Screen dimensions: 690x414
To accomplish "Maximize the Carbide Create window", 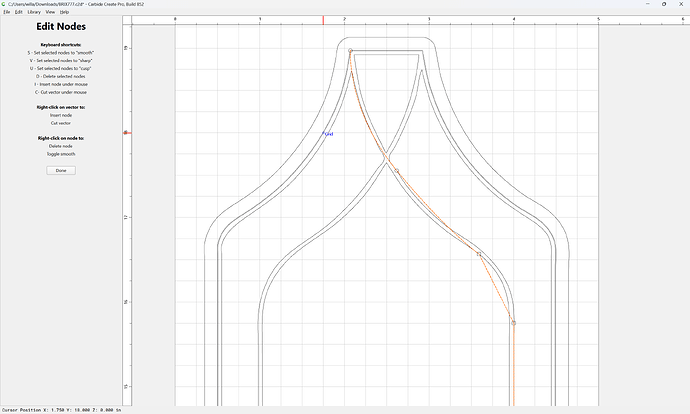I will [x=664, y=4].
